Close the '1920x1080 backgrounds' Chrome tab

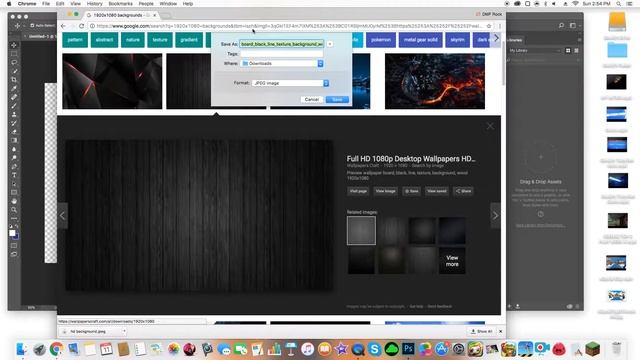pos(155,15)
